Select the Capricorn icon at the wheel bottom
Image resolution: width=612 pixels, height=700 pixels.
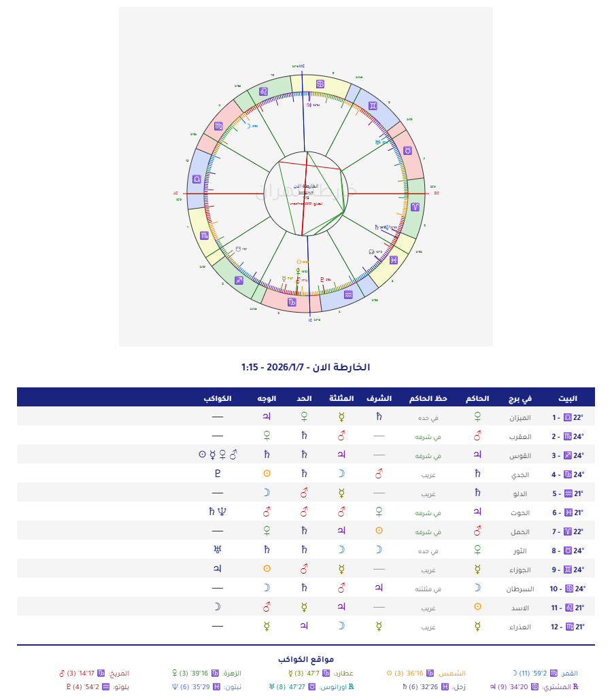click(x=291, y=302)
